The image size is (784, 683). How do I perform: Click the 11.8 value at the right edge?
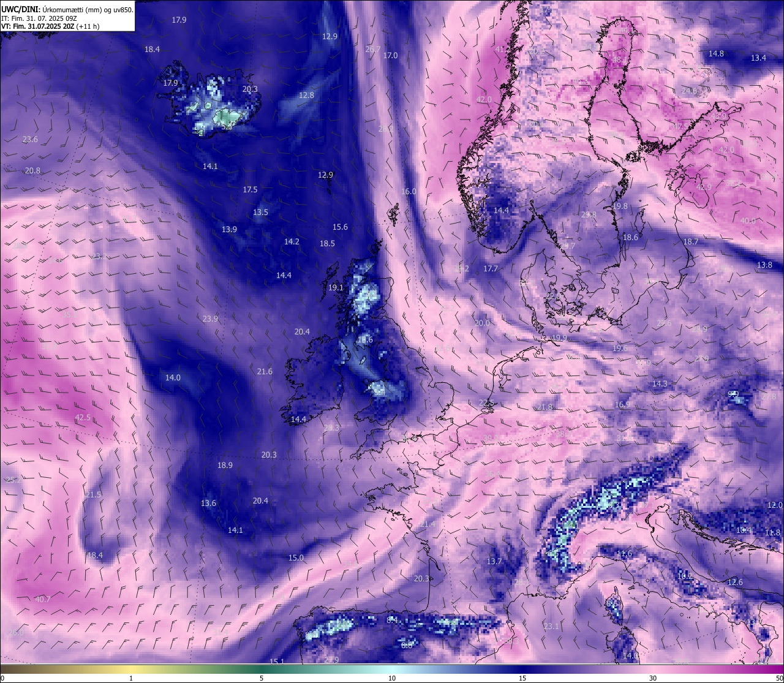[x=772, y=533]
